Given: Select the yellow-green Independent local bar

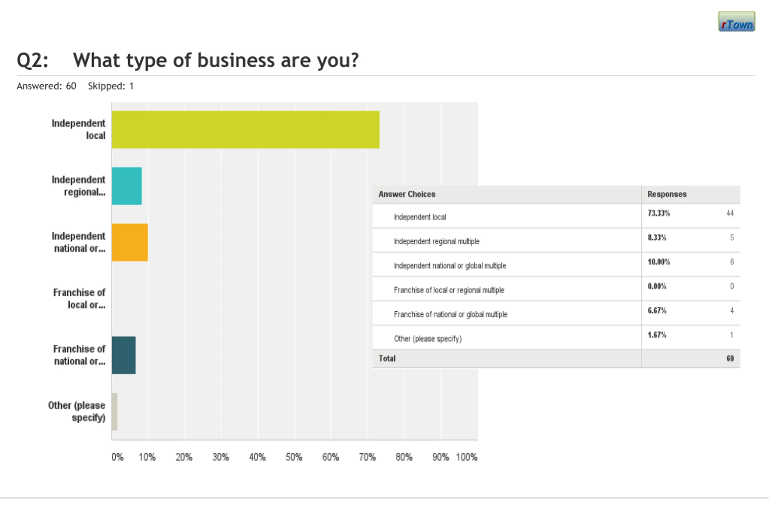Looking at the screenshot, I should 245,130.
